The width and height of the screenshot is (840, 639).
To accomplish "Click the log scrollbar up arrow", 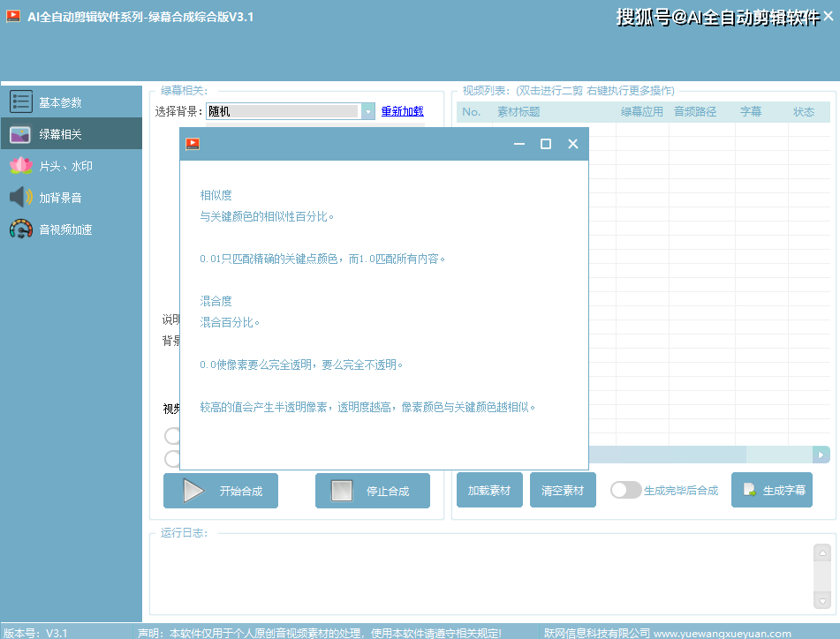I will click(822, 553).
